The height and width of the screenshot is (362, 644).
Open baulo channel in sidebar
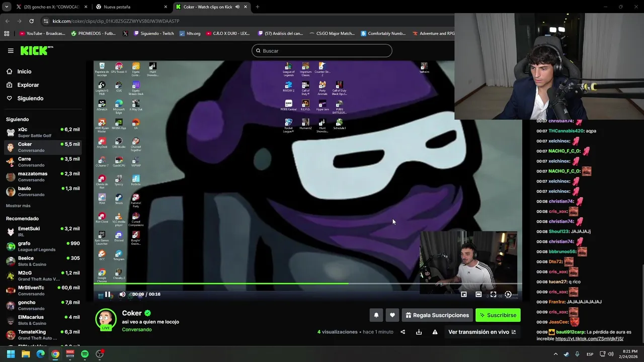coord(43,191)
